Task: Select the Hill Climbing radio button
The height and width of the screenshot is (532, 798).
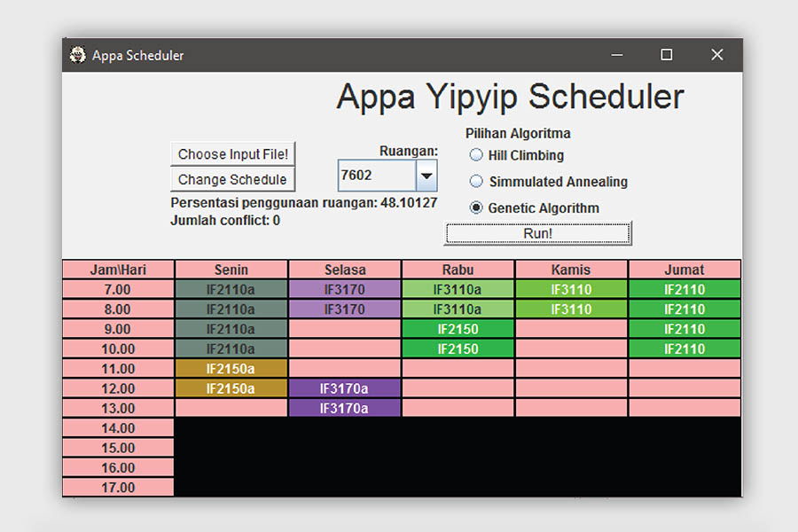Action: tap(477, 155)
